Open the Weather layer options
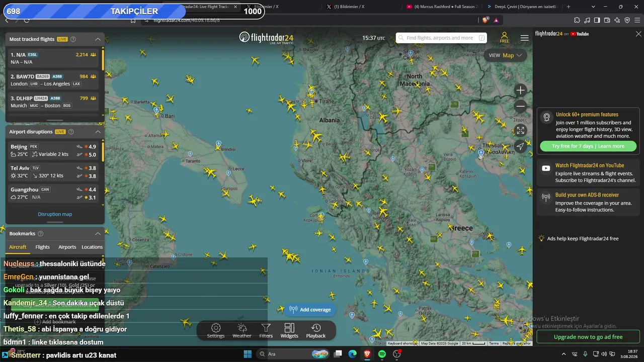Viewport: 644px width, 362px height. pos(242,330)
